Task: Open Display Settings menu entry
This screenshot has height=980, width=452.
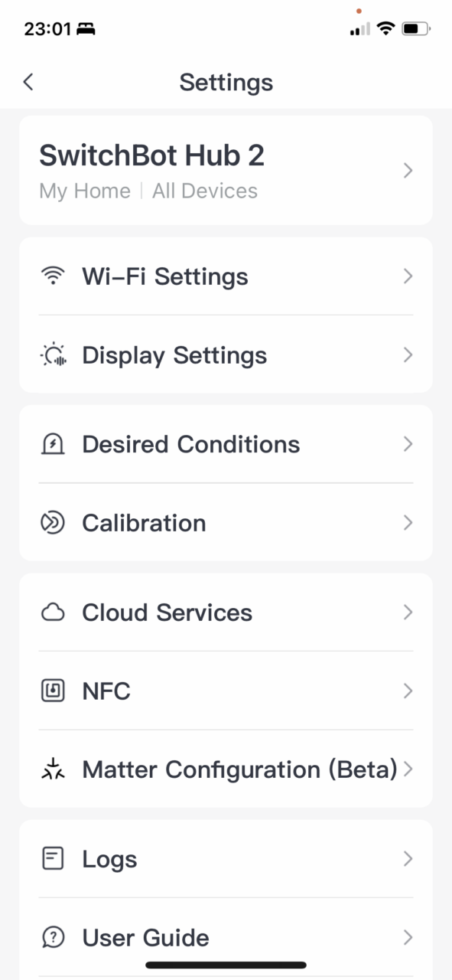Action: point(226,355)
